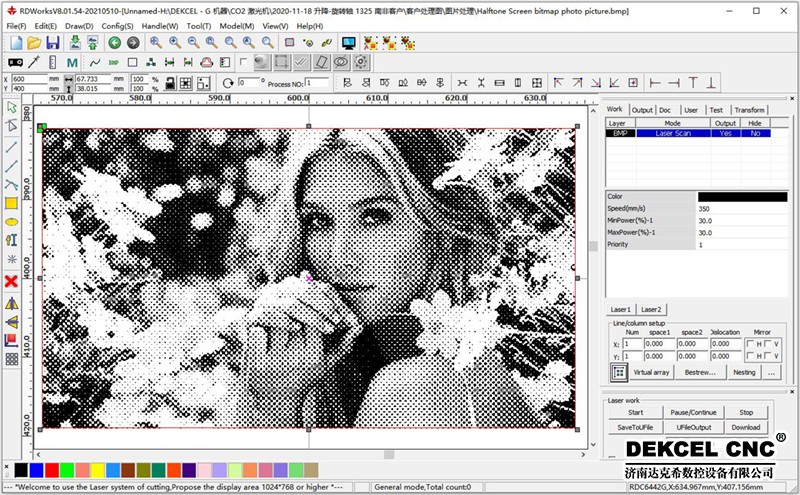Toggle the padlock aspect ratio lock icon
This screenshot has height=495, width=800.
pyautogui.click(x=169, y=83)
